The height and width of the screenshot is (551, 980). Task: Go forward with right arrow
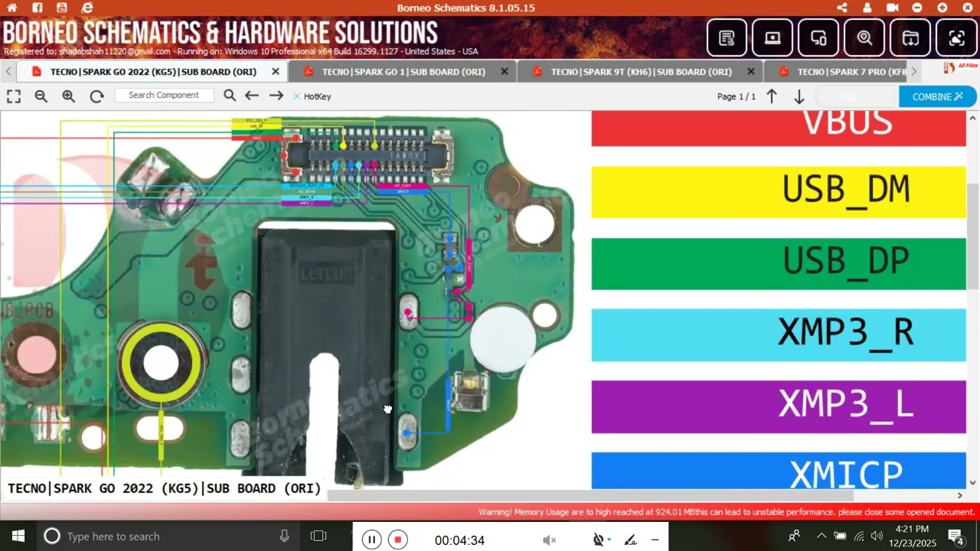click(276, 96)
